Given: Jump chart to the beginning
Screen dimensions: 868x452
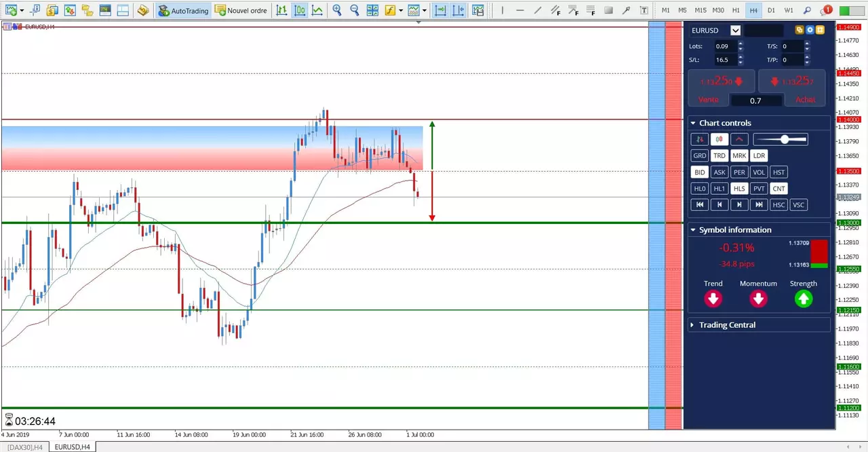Looking at the screenshot, I should (x=699, y=205).
